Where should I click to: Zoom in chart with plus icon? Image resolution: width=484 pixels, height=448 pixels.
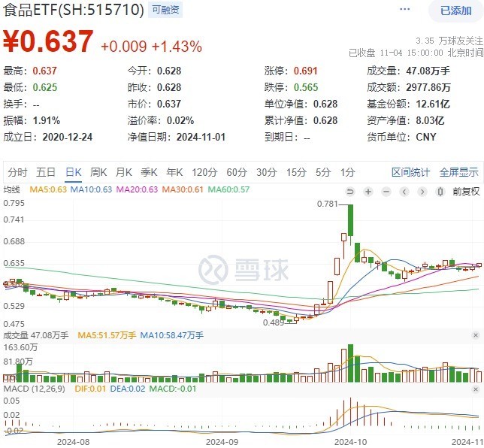368,192
